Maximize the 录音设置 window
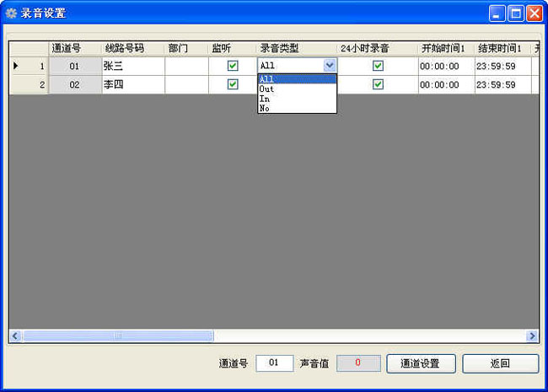 tap(516, 13)
